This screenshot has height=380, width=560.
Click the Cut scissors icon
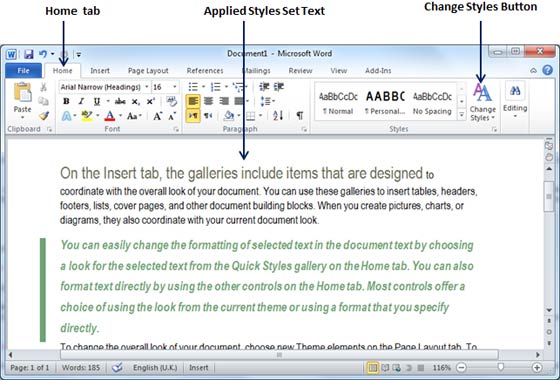44,87
